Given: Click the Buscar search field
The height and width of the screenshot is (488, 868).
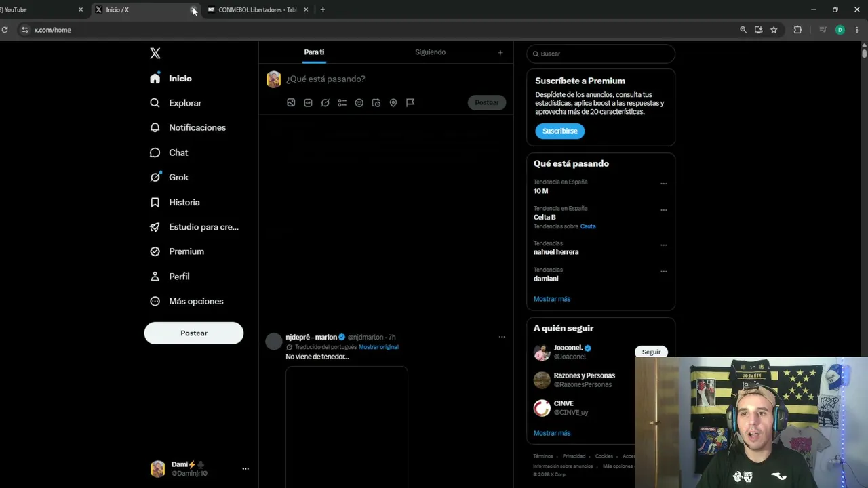Looking at the screenshot, I should coord(601,54).
